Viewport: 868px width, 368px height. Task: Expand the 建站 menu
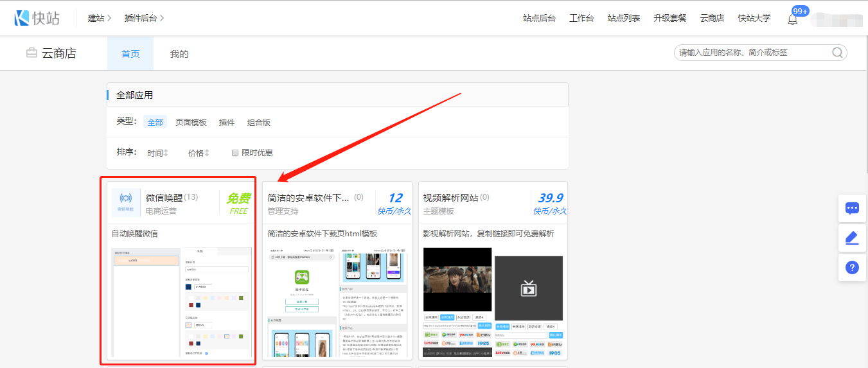point(100,18)
